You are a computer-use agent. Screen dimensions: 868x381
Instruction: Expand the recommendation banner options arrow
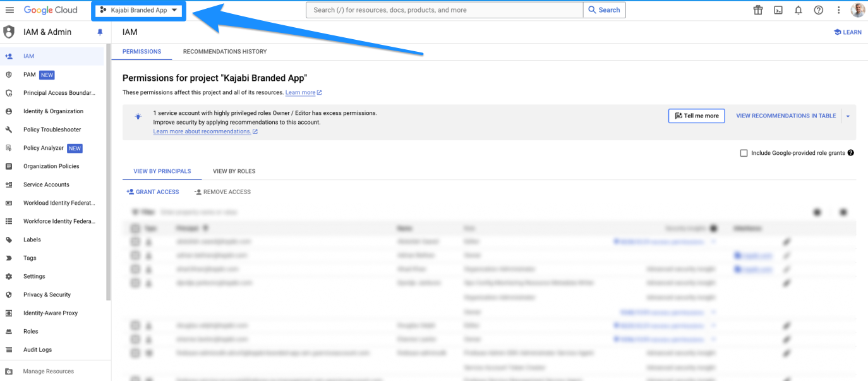(848, 116)
